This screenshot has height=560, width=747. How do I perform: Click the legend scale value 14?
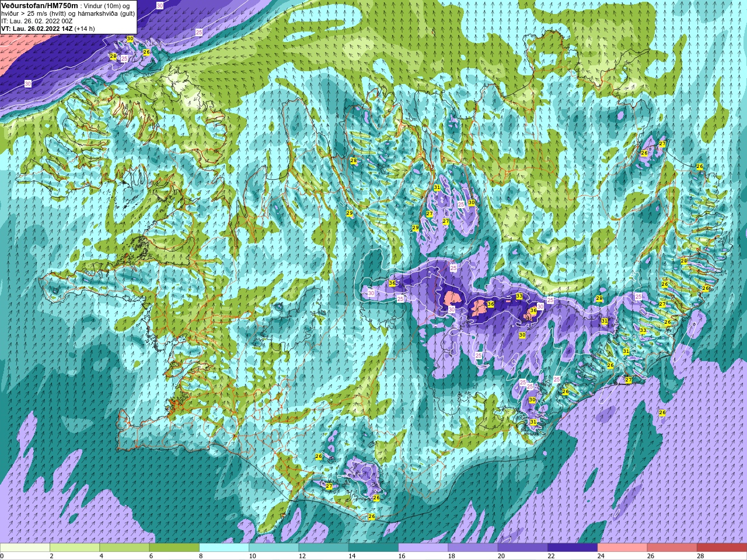tap(352, 556)
